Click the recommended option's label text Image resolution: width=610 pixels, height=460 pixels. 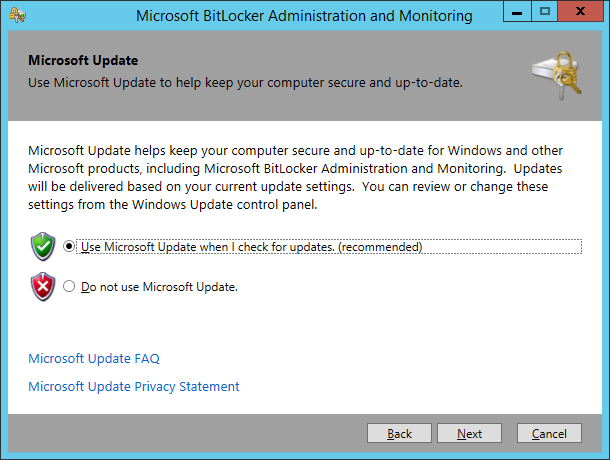click(x=251, y=247)
